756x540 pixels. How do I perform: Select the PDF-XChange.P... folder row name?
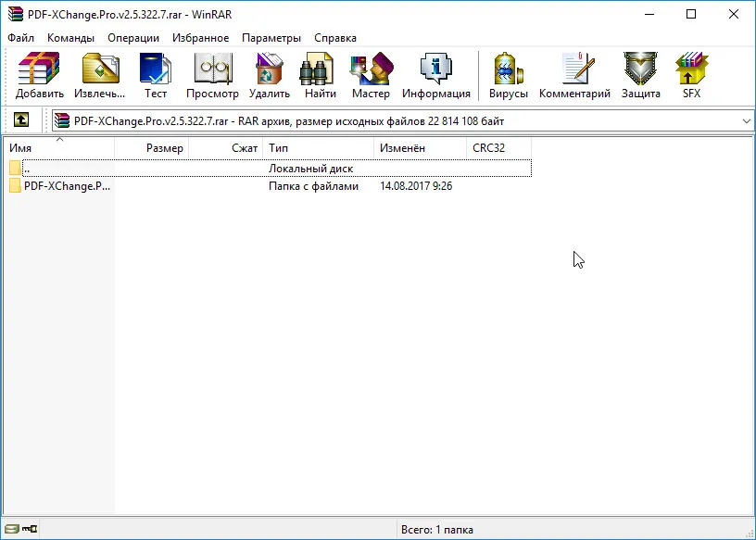point(67,186)
